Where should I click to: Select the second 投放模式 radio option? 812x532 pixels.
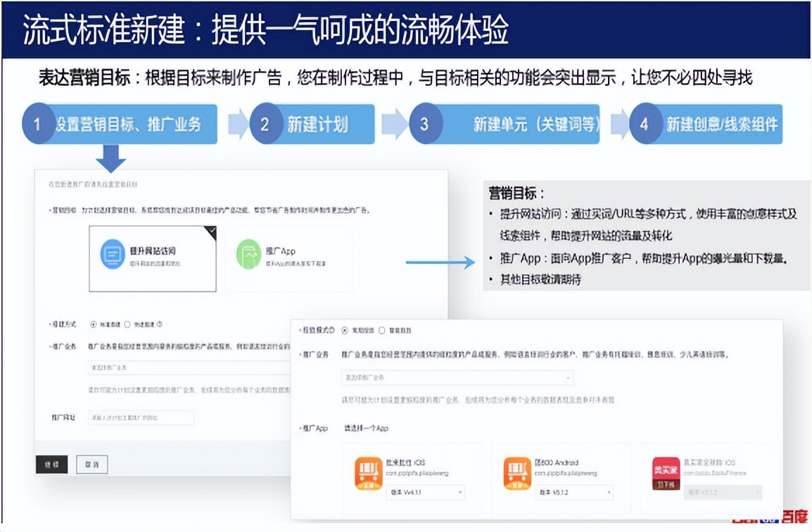381,330
